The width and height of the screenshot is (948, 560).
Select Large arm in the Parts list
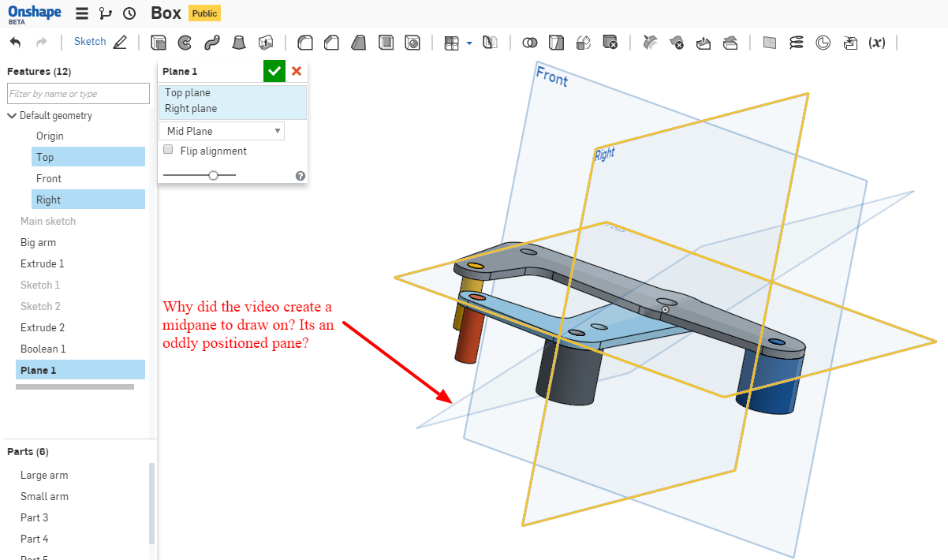tap(44, 475)
